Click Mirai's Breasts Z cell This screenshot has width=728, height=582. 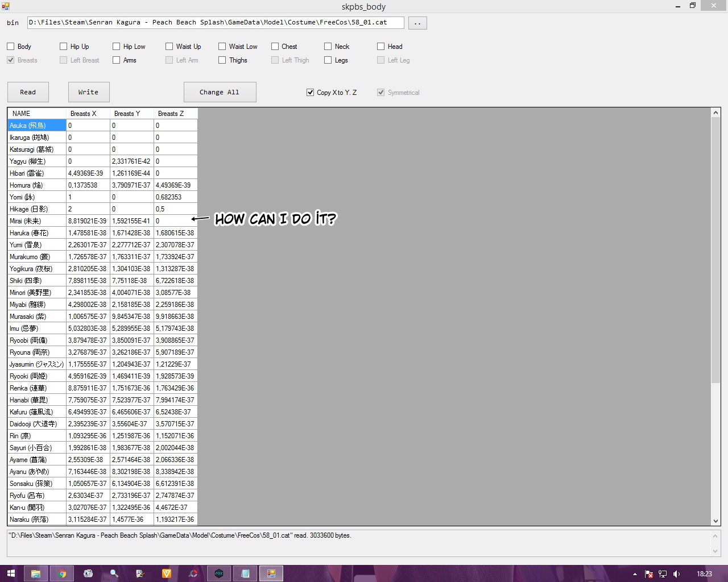(176, 221)
